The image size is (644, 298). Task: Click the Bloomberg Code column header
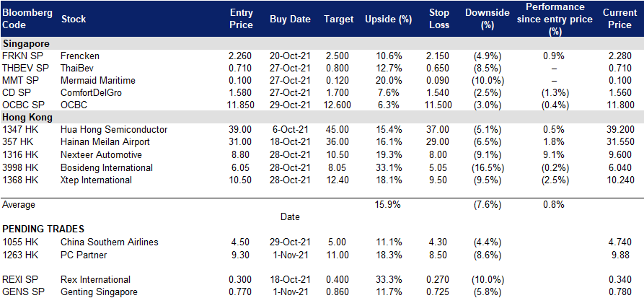(x=27, y=19)
